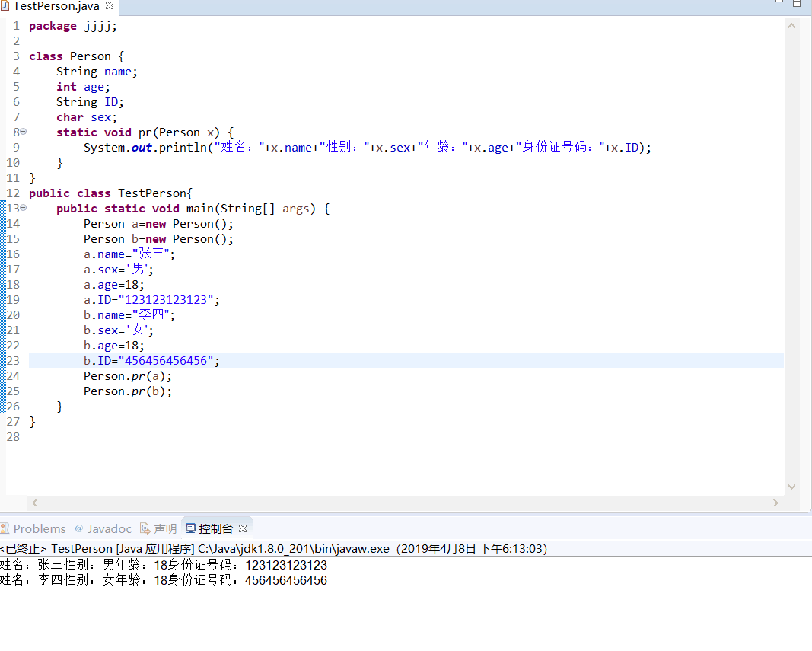Click 'public class TestPerson{' line
The width and height of the screenshot is (812, 651).
[111, 193]
